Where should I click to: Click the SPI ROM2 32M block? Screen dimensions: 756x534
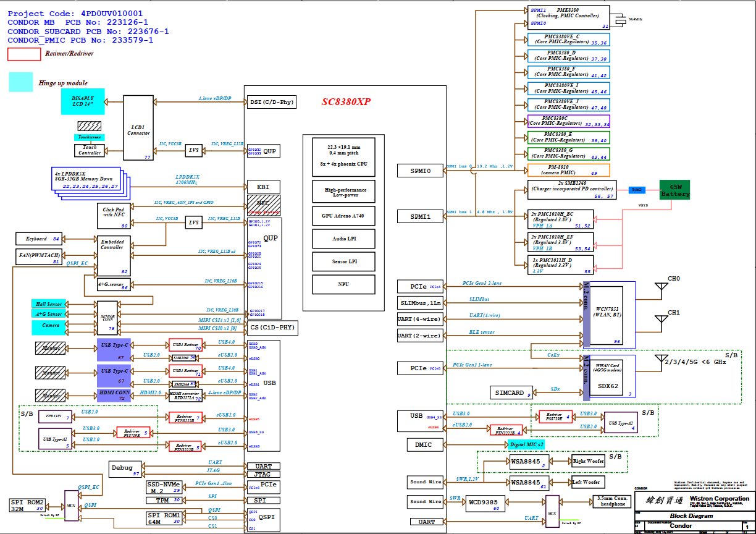(x=27, y=505)
